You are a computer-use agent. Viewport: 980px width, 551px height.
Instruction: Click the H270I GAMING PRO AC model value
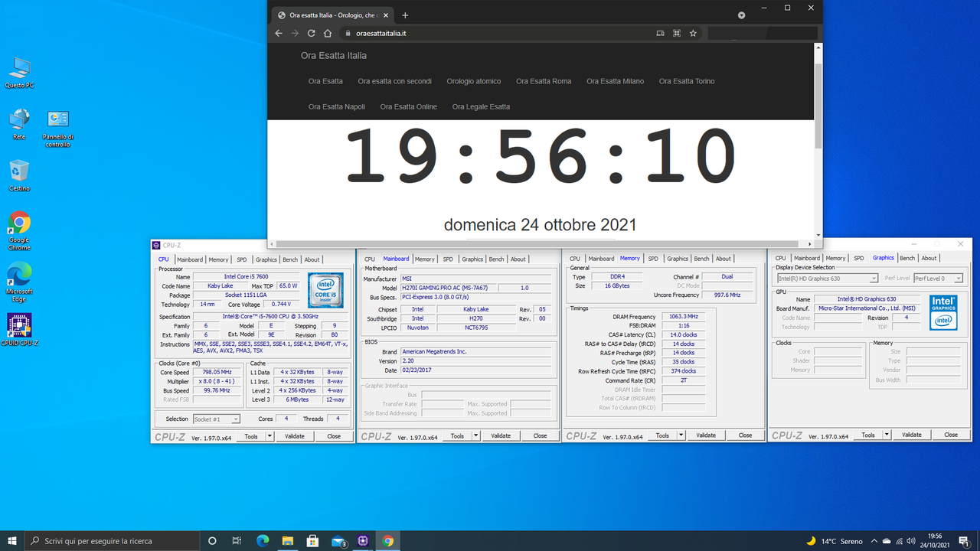(449, 288)
